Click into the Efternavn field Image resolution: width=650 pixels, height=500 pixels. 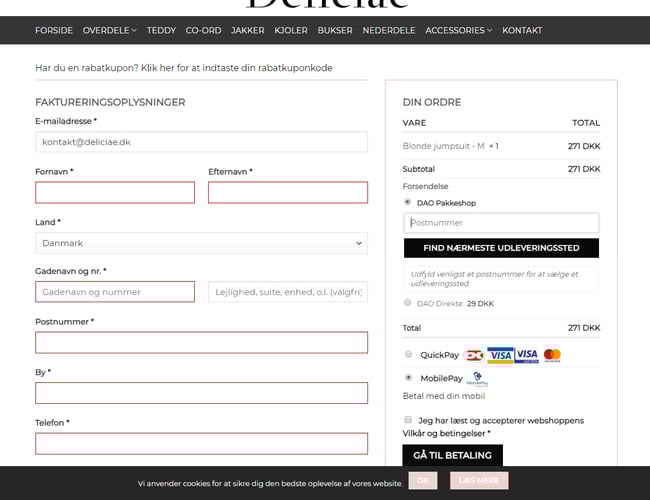coord(288,192)
